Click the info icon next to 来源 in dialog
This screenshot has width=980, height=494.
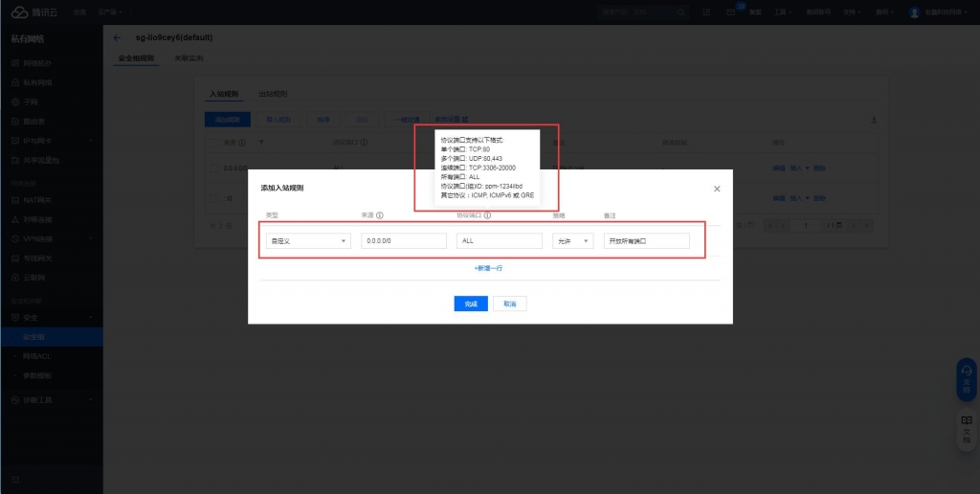(380, 215)
